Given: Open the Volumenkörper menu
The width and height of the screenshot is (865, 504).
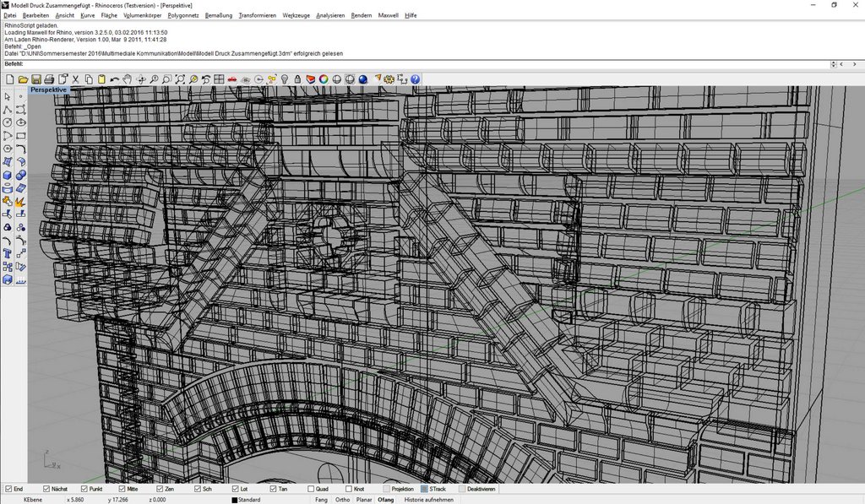Looking at the screenshot, I should pos(142,15).
